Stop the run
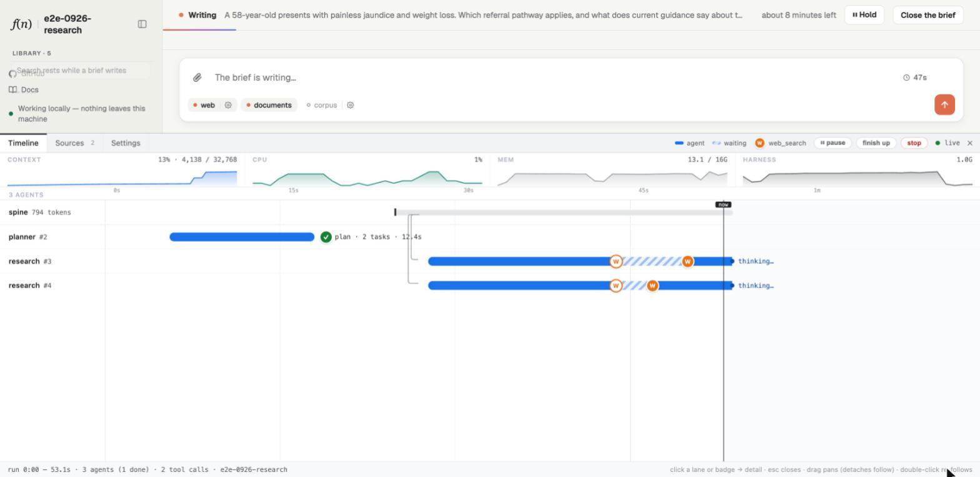The width and height of the screenshot is (980, 477). click(x=914, y=143)
